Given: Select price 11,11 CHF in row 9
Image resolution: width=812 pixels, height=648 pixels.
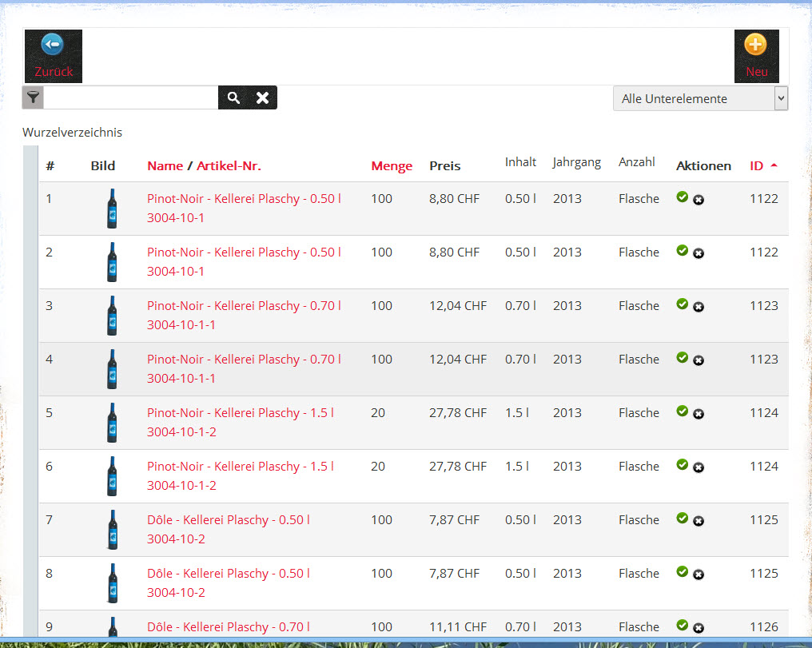Looking at the screenshot, I should (458, 627).
